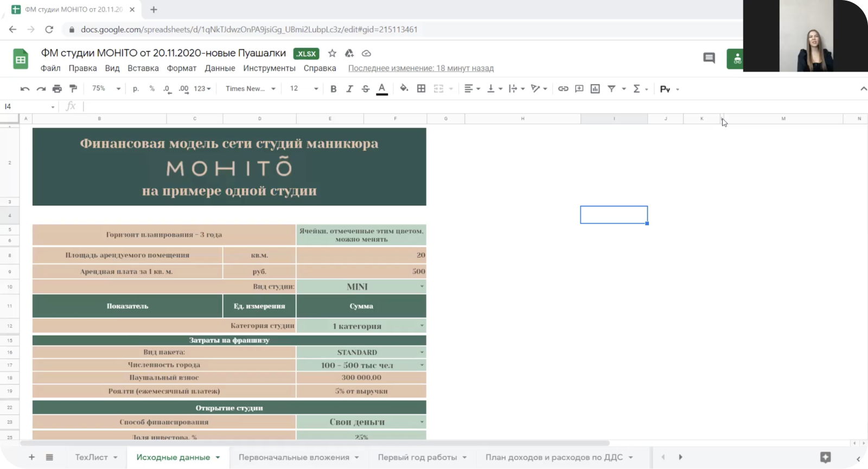Toggle italic text formatting
The height and width of the screenshot is (469, 868).
point(349,89)
